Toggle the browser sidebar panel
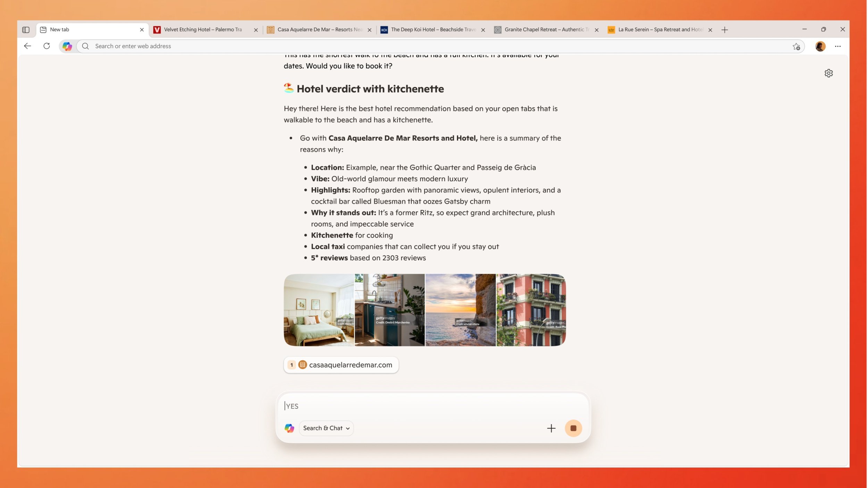Screen dimensions: 868x488 (x=26, y=30)
